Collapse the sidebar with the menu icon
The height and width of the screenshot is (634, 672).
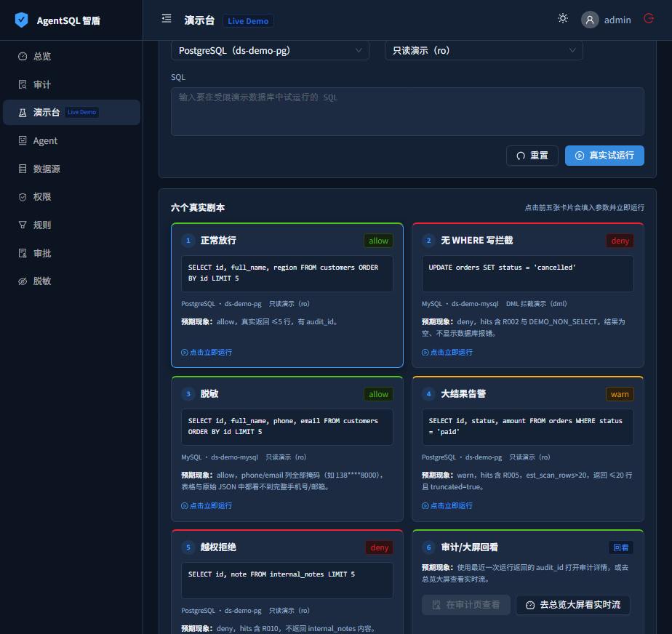click(167, 18)
